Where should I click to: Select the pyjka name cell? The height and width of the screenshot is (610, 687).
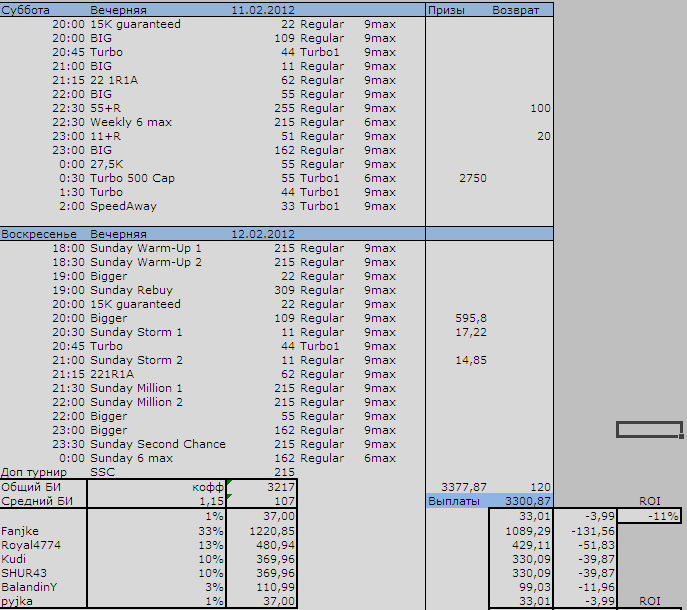[17, 601]
